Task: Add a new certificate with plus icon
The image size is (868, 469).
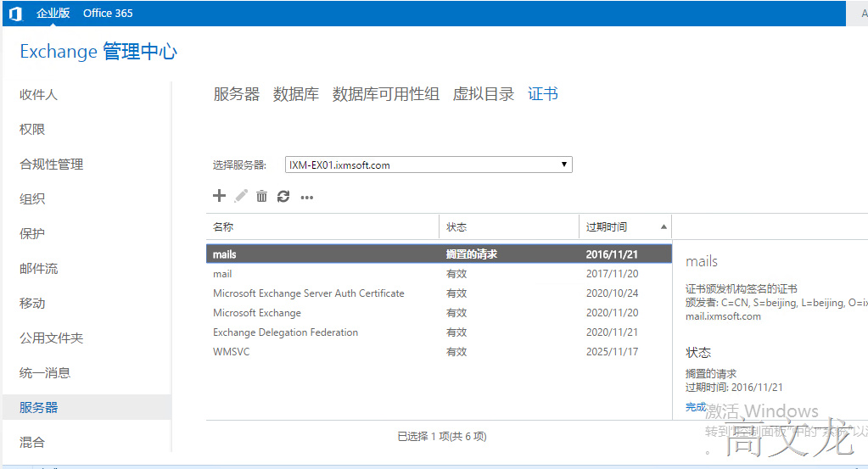Action: coord(219,196)
